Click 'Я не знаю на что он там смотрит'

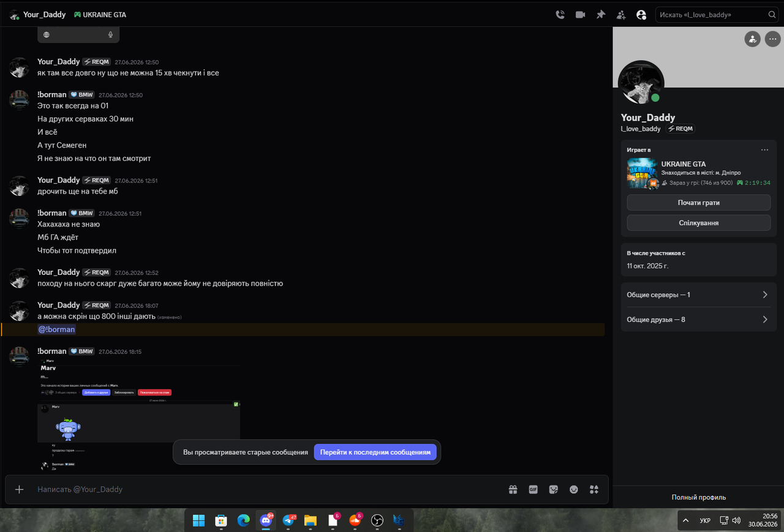tap(94, 159)
